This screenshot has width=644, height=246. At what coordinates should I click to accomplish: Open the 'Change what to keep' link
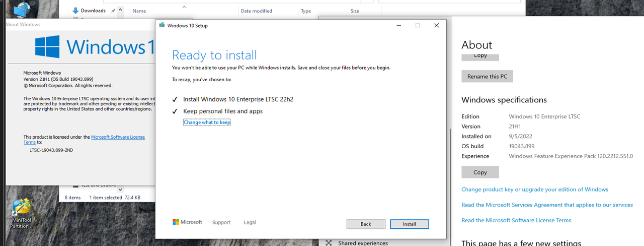pyautogui.click(x=207, y=122)
